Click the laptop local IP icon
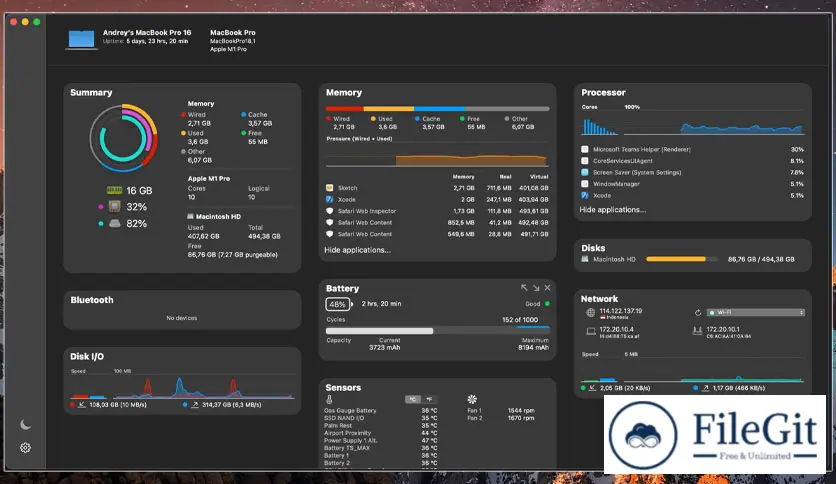836x484 pixels. [591, 332]
